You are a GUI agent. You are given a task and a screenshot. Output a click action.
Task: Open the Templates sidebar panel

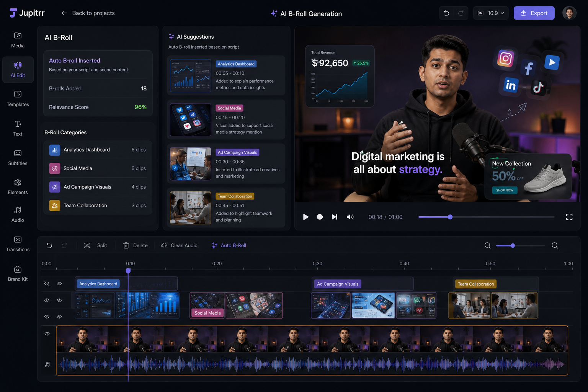[18, 99]
